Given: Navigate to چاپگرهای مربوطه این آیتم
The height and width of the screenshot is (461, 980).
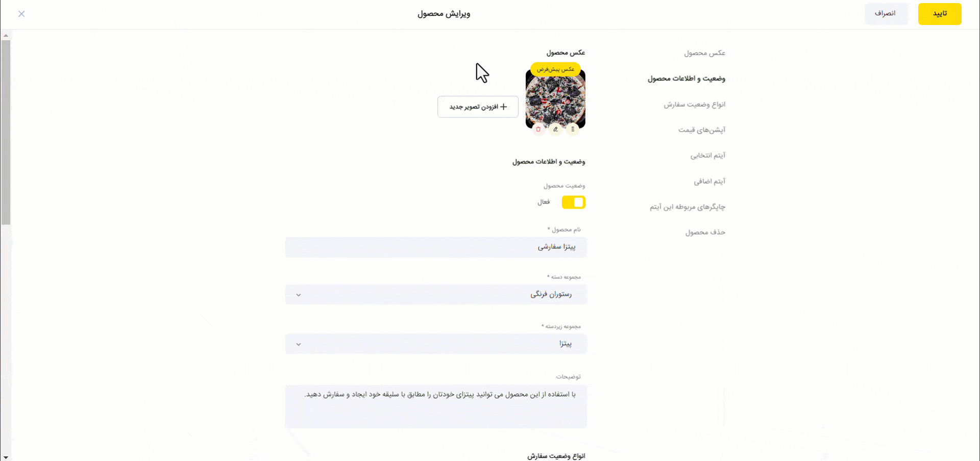Looking at the screenshot, I should (688, 207).
